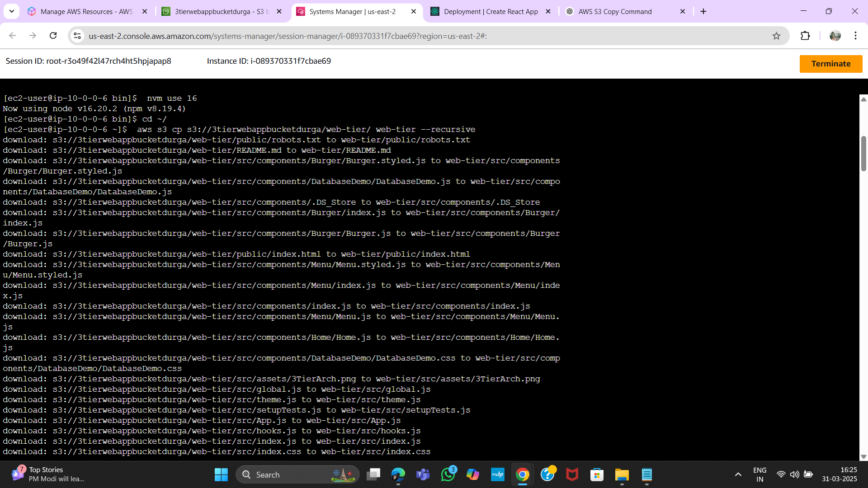
Task: Click the src/theme.js download line
Action: coord(212,399)
